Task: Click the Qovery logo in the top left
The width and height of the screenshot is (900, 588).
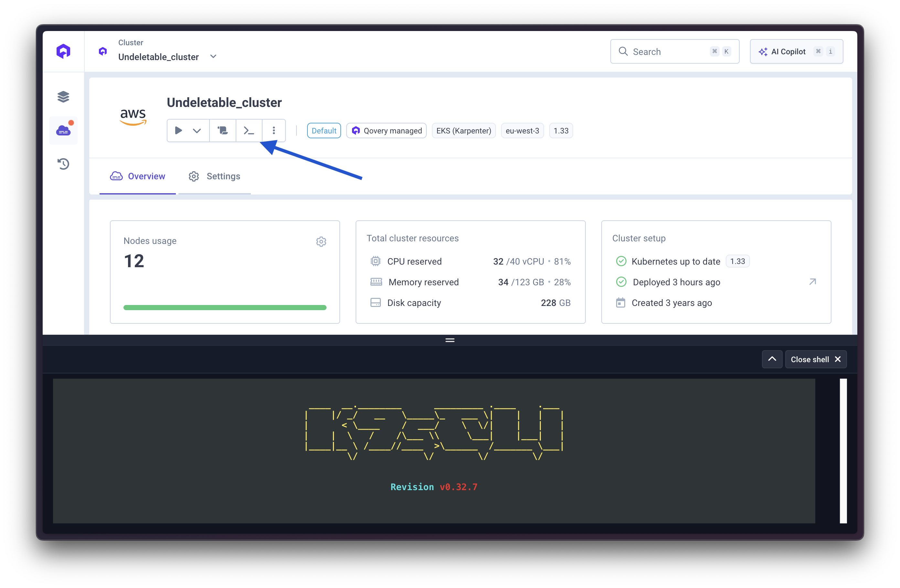Action: pyautogui.click(x=63, y=51)
